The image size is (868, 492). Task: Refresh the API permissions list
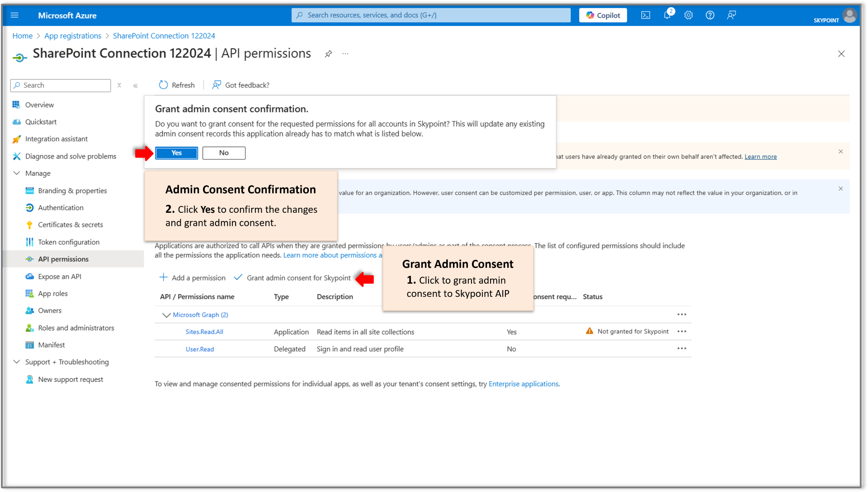coord(176,85)
